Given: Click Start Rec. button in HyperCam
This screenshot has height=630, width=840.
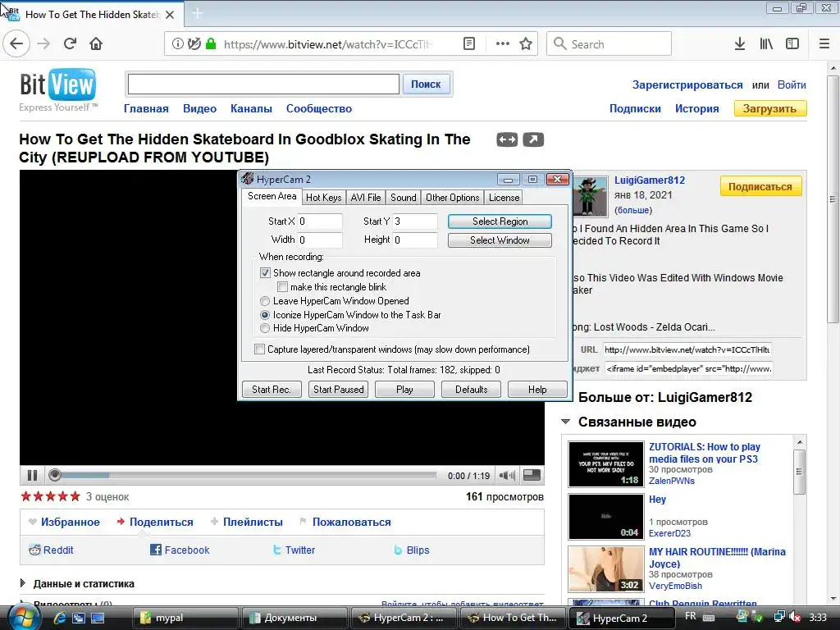Looking at the screenshot, I should pyautogui.click(x=272, y=390).
